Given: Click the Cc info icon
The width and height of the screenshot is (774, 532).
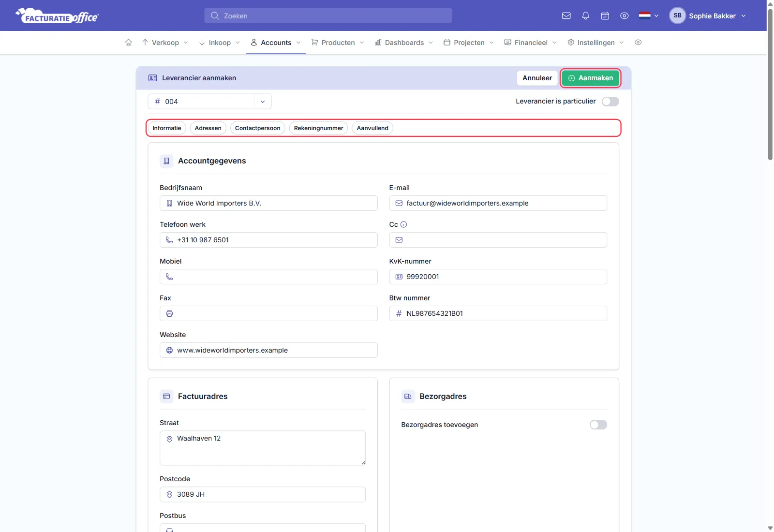Looking at the screenshot, I should (x=403, y=224).
